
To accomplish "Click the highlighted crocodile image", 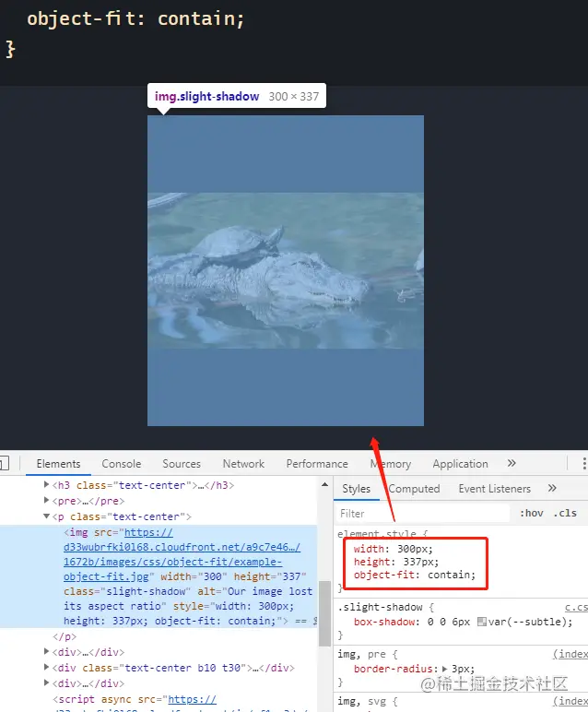I will point(286,270).
